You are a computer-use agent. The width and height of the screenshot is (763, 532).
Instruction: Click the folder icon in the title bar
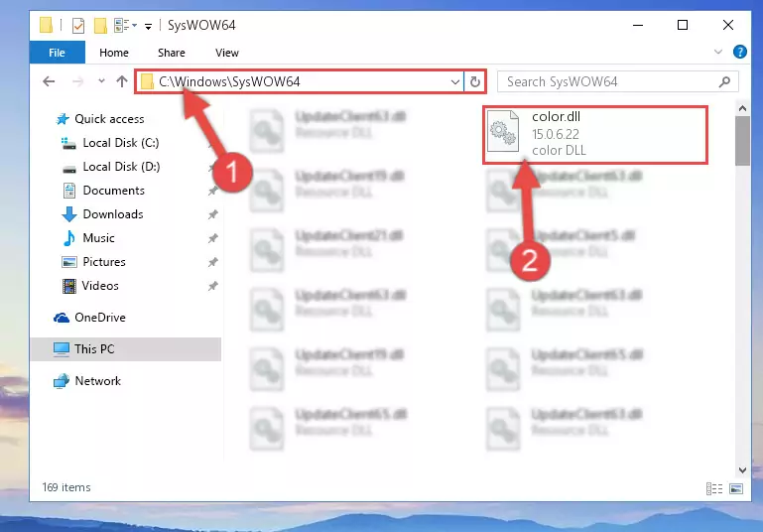point(46,25)
